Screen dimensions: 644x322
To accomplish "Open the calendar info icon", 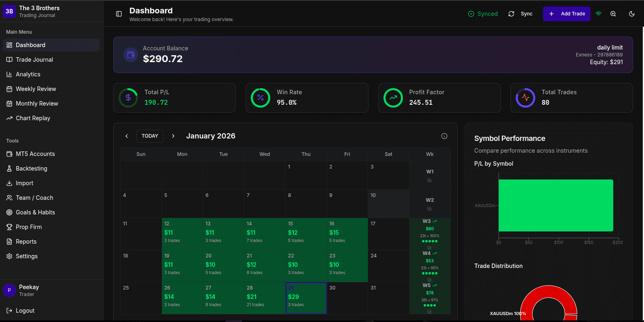I will pos(444,136).
